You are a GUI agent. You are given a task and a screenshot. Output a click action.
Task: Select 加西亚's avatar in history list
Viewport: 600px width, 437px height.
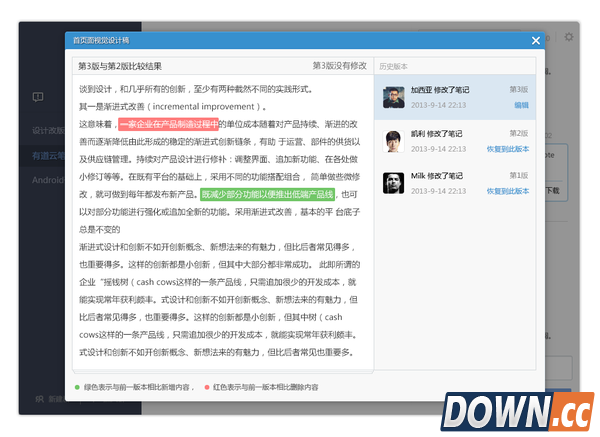click(x=395, y=97)
